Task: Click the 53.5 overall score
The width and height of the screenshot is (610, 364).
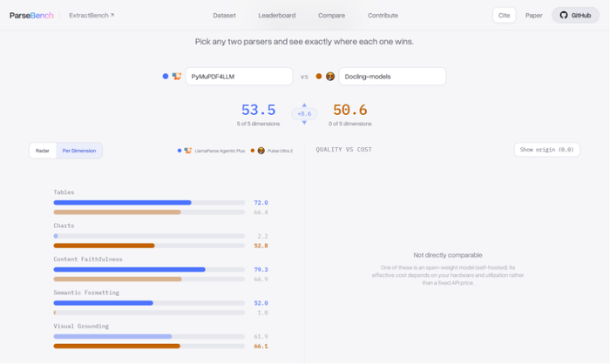Action: click(x=258, y=110)
